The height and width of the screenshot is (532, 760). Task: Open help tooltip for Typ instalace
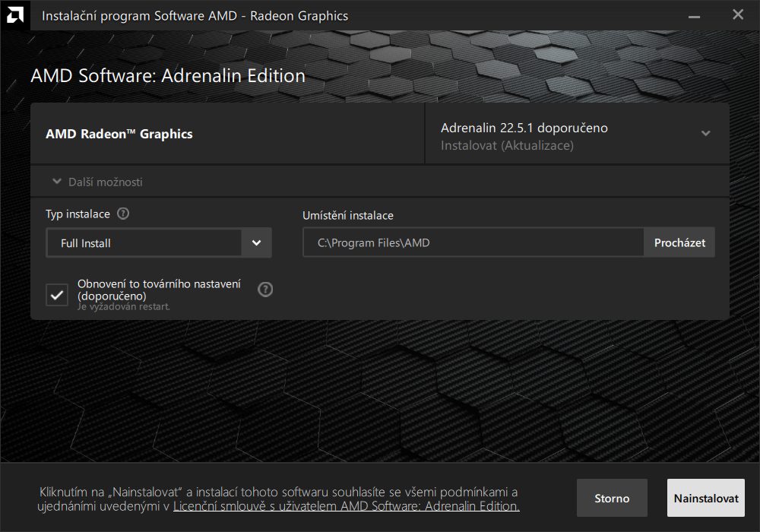(123, 214)
